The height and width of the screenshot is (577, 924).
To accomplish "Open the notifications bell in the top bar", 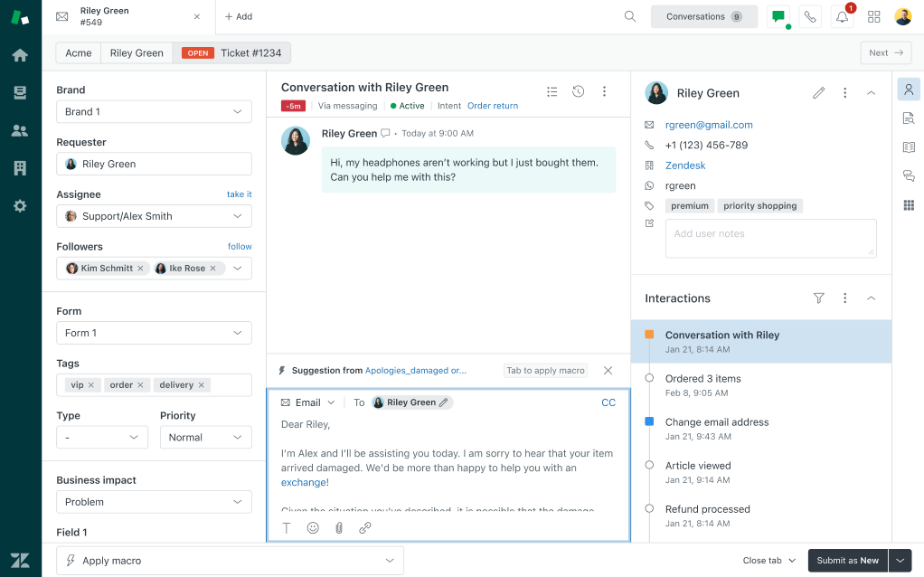I will (x=843, y=15).
